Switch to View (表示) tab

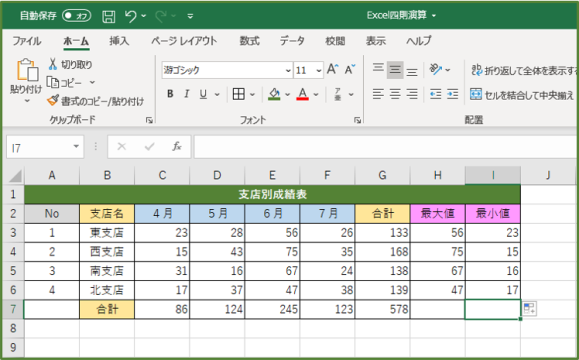(x=376, y=41)
